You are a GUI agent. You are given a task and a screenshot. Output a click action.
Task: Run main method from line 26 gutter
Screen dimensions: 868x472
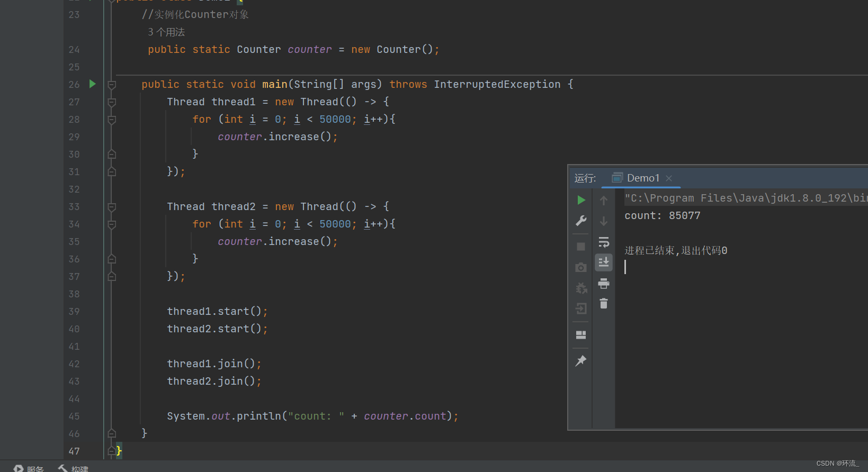tap(93, 84)
